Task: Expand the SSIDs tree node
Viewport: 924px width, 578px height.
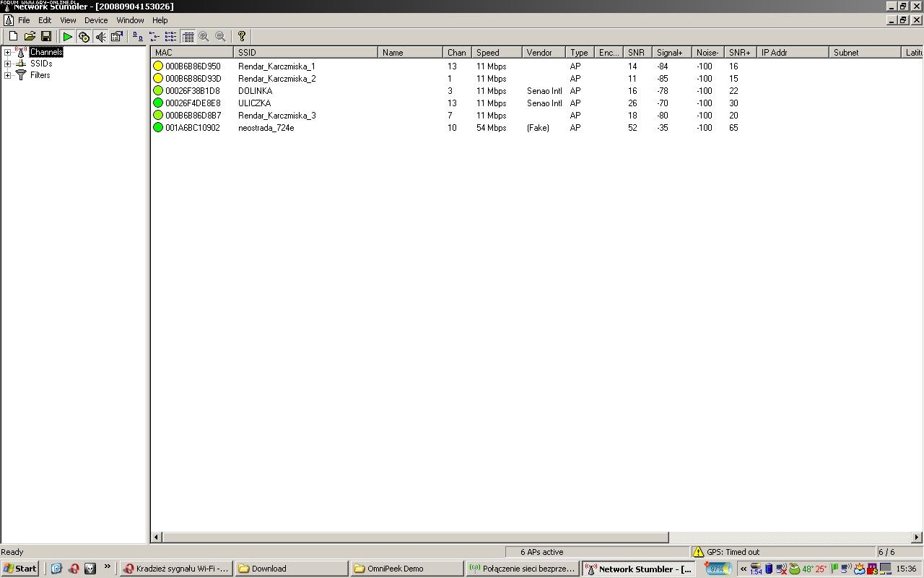Action: pyautogui.click(x=7, y=64)
